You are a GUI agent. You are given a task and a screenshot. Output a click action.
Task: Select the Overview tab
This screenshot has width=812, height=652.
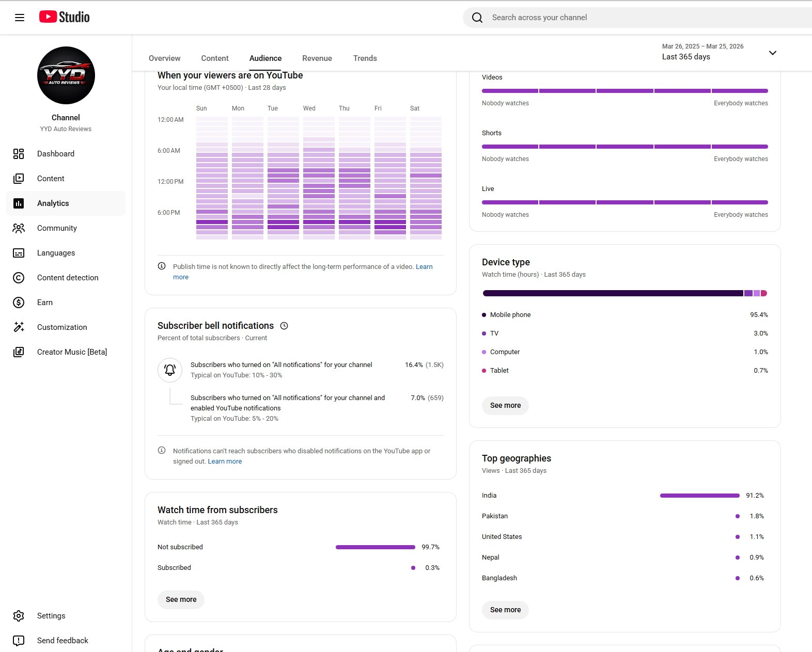(x=164, y=58)
